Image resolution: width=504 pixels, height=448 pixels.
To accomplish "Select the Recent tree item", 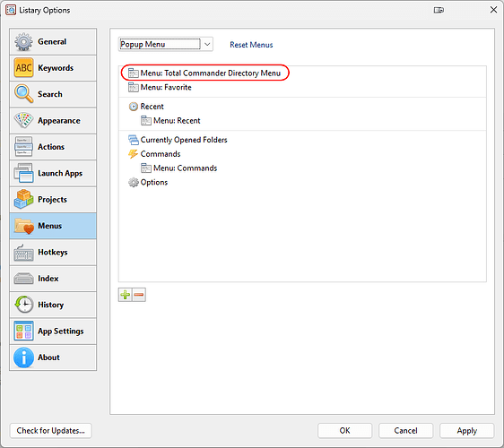I will [x=302, y=107].
